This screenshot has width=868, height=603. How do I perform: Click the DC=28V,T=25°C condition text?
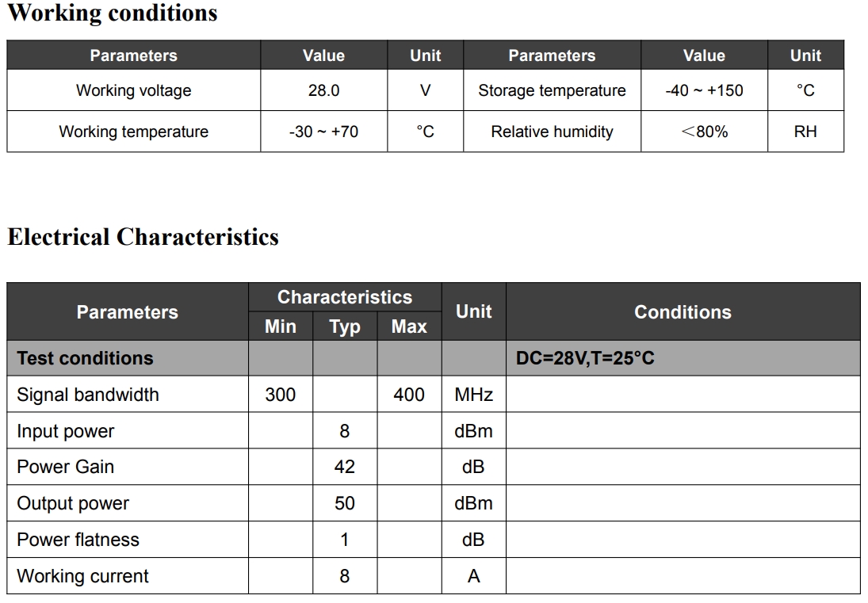pos(585,358)
